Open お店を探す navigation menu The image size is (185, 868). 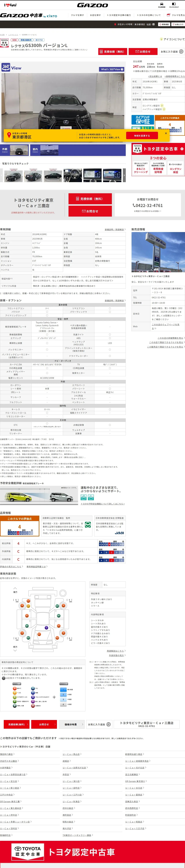[95, 15]
